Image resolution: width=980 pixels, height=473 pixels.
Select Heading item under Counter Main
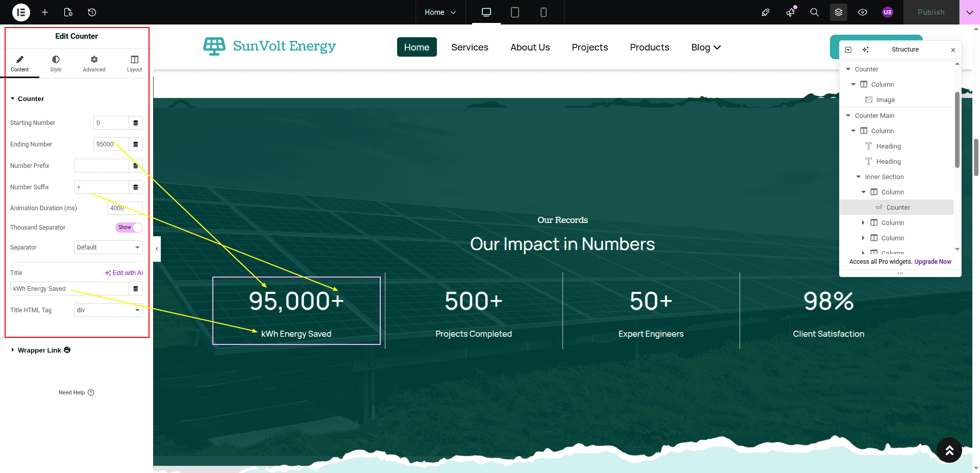click(x=888, y=146)
